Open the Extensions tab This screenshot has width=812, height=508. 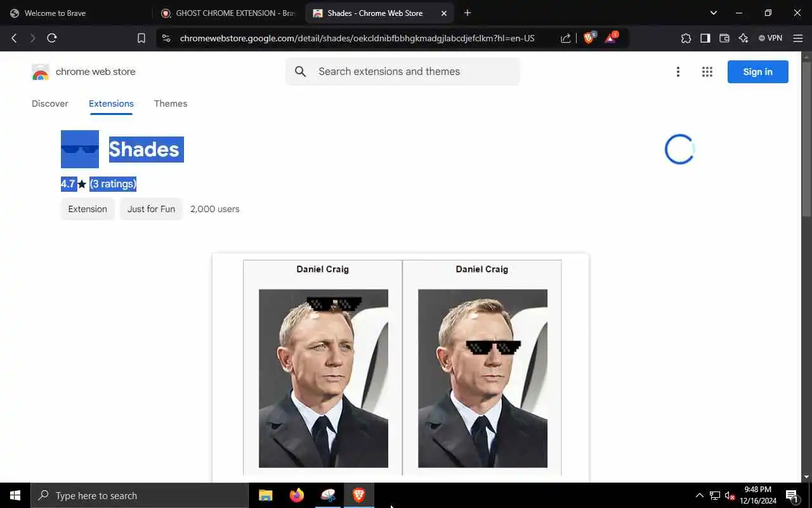tap(111, 104)
